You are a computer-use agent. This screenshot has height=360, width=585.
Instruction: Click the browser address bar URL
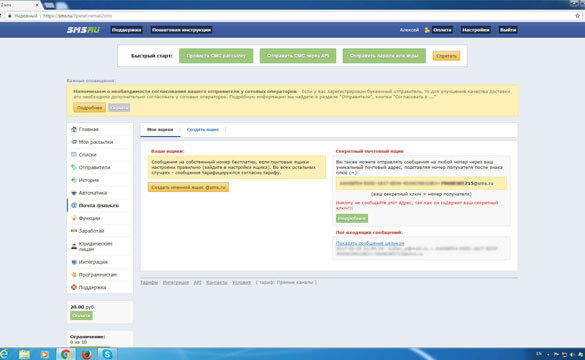78,16
